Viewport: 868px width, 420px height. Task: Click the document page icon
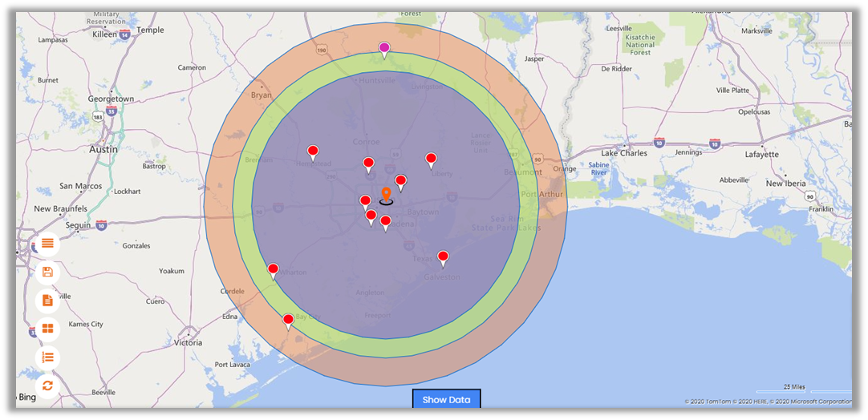tap(47, 301)
